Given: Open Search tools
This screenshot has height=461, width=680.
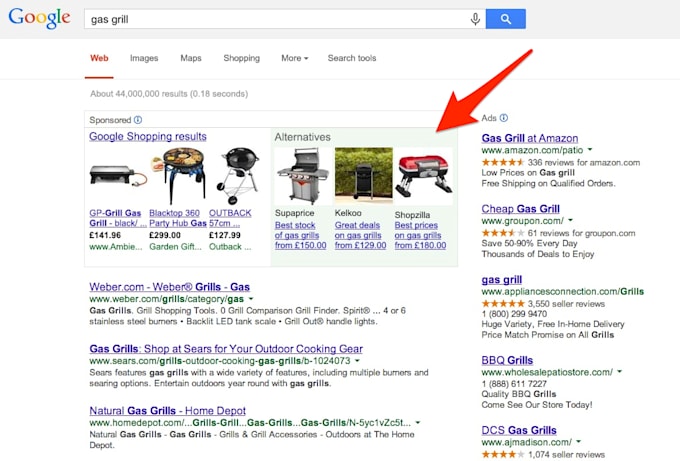Looking at the screenshot, I should pyautogui.click(x=352, y=58).
